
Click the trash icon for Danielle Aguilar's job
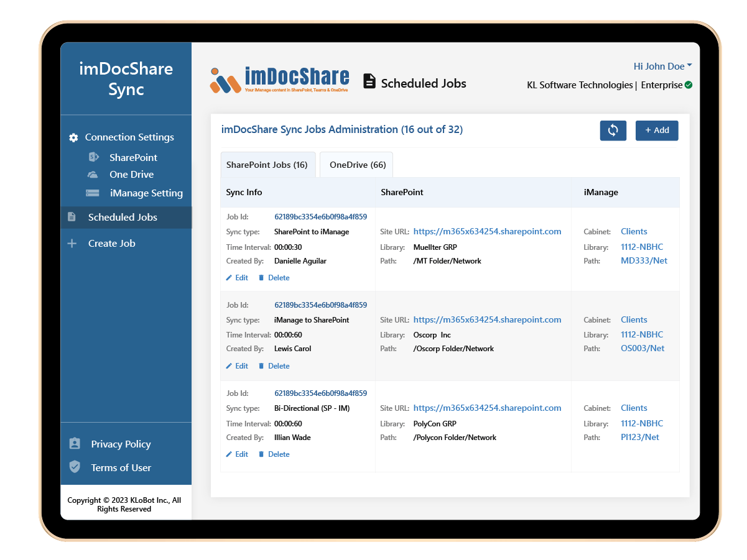click(x=261, y=278)
